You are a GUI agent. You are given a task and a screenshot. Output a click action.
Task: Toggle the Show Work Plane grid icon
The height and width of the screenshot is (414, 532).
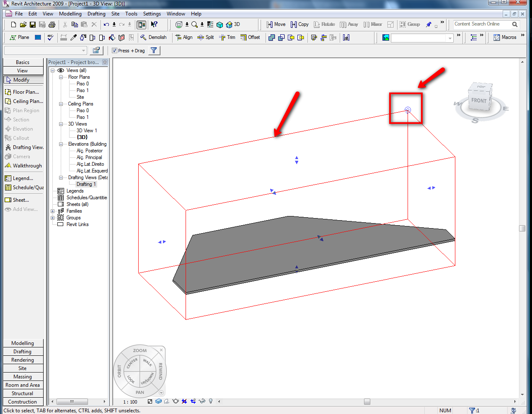pyautogui.click(x=38, y=38)
